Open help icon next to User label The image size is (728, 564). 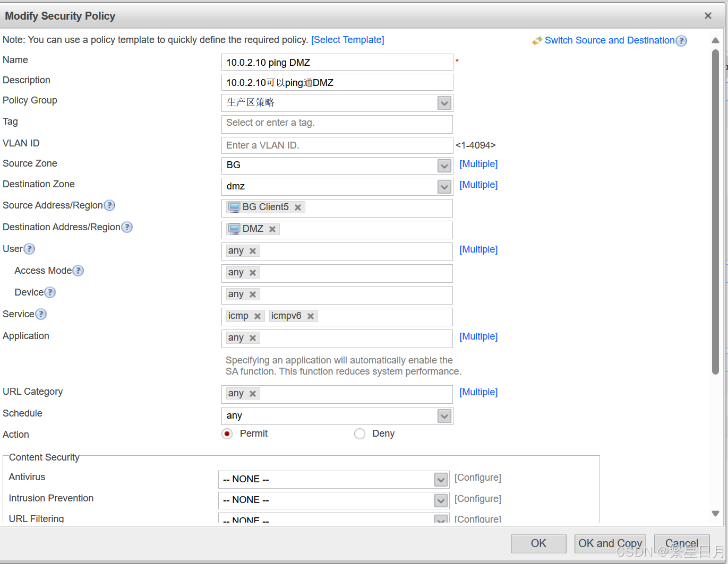[x=29, y=249]
